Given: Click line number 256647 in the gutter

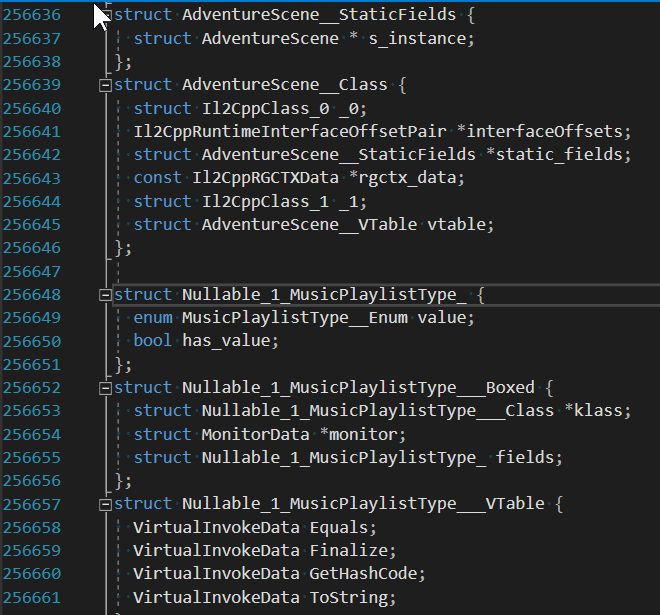Looking at the screenshot, I should click(x=45, y=271).
